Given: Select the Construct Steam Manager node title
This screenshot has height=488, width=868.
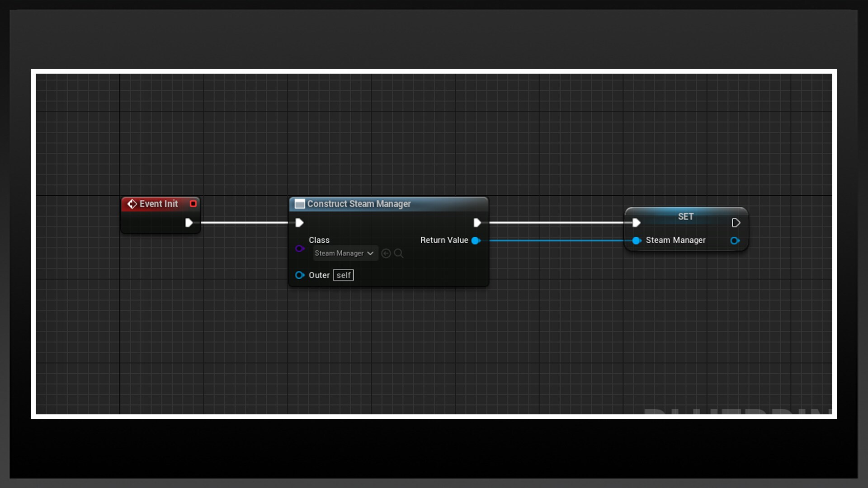Looking at the screenshot, I should 359,204.
